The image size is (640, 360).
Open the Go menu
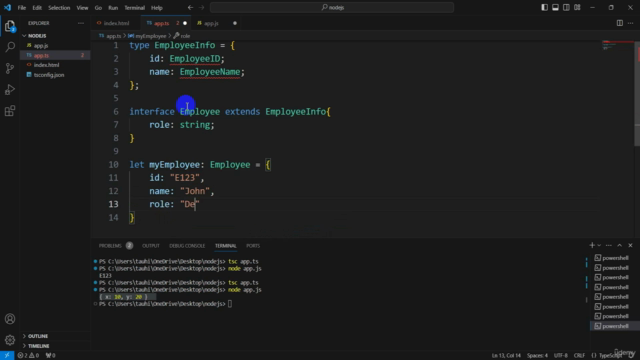[98, 8]
